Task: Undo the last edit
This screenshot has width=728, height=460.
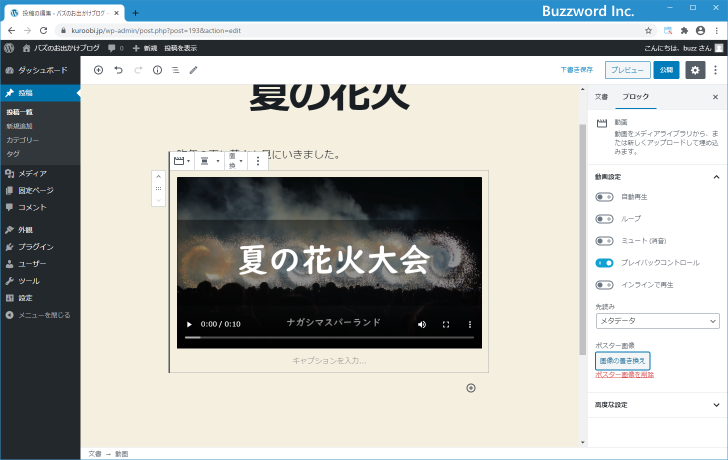Action: click(118, 70)
